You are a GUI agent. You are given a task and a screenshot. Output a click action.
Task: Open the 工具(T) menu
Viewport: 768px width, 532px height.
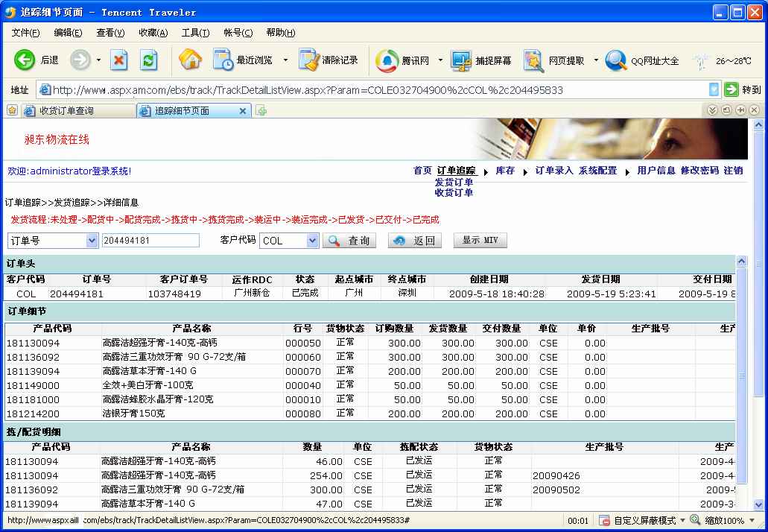pos(195,33)
